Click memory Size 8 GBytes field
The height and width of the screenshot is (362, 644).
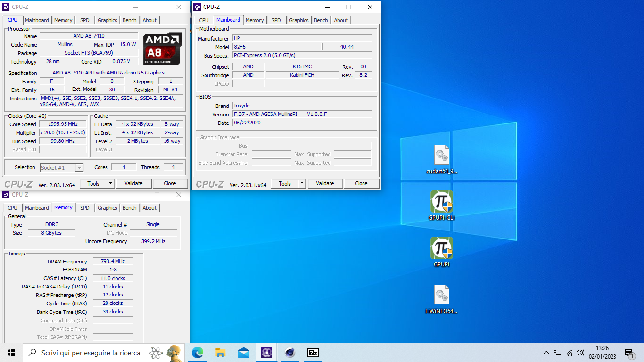tap(51, 233)
